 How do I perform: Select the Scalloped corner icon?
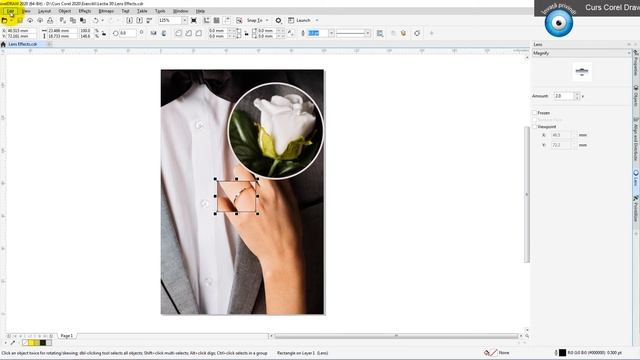[189, 33]
